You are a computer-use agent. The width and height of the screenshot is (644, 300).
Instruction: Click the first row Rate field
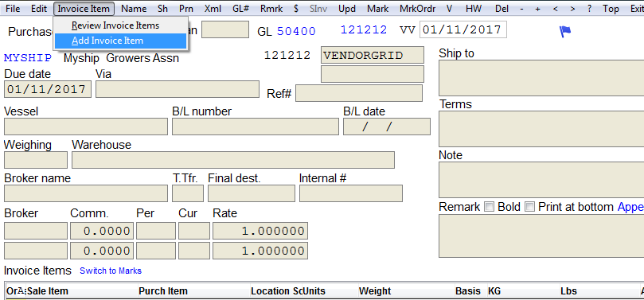point(260,231)
